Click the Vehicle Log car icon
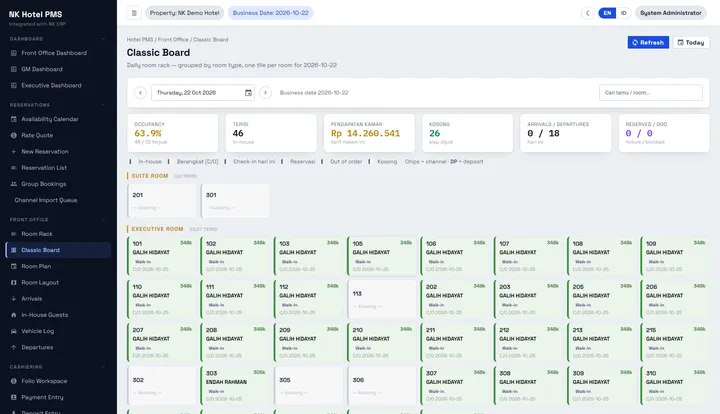 (x=14, y=331)
